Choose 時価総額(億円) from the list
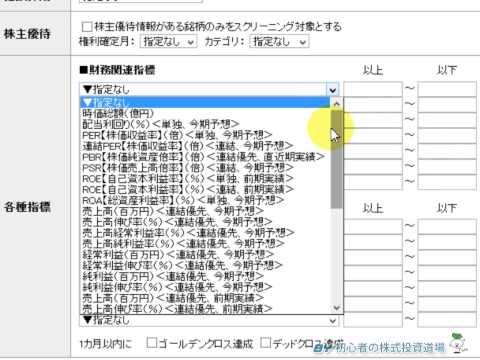The width and height of the screenshot is (480, 360). (205, 113)
